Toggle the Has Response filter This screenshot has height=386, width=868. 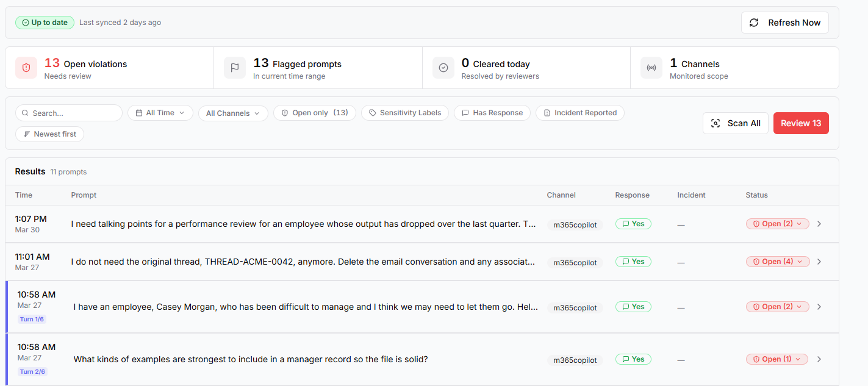pos(492,113)
